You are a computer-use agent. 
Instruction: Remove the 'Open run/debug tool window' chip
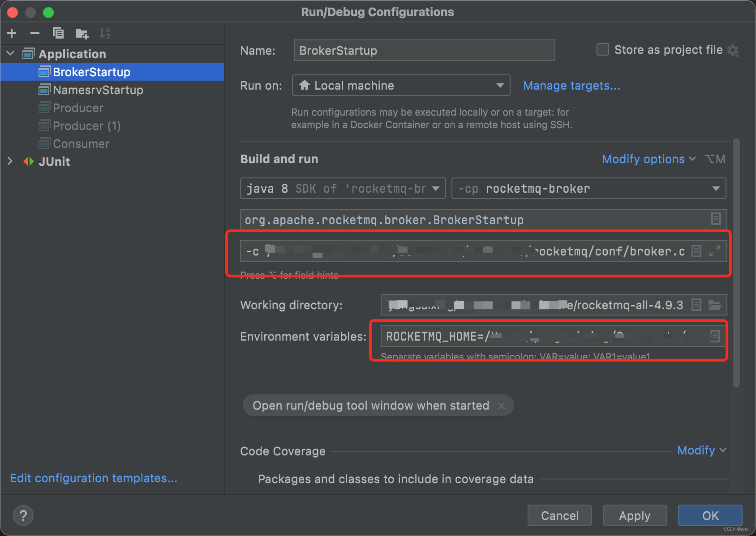point(502,406)
